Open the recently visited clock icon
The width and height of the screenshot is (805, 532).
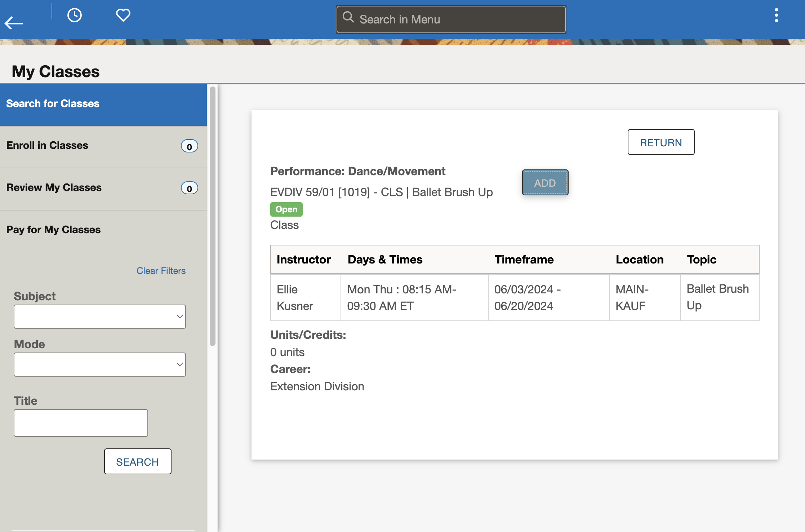75,15
